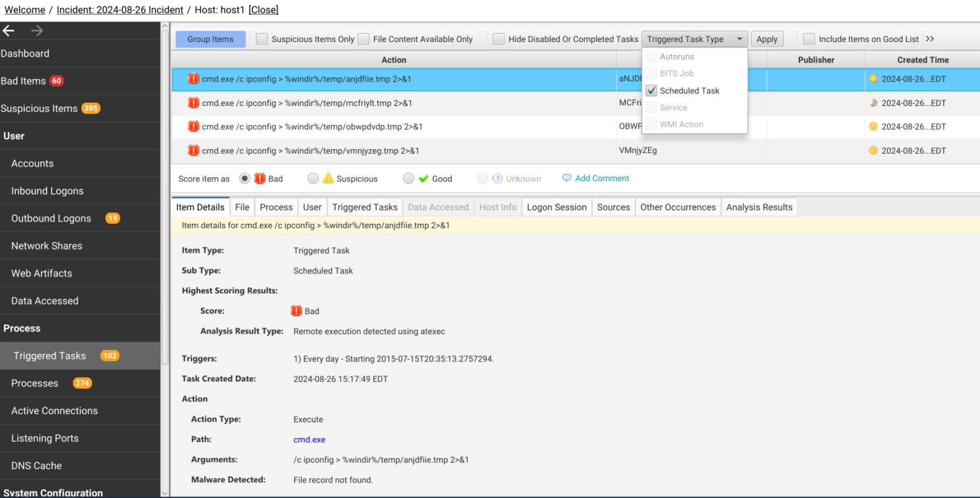Expand more filters with double chevron
Viewport: 980px width, 498px height.
pyautogui.click(x=930, y=39)
